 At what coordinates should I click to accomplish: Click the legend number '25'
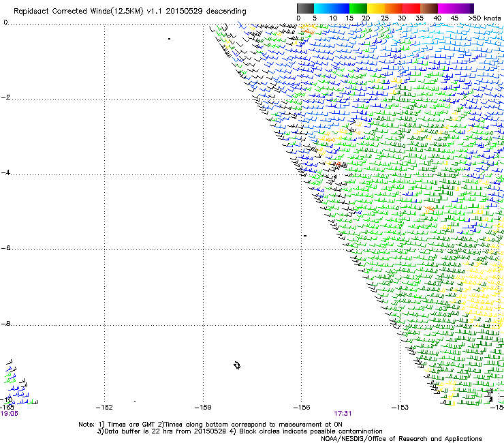385,18
